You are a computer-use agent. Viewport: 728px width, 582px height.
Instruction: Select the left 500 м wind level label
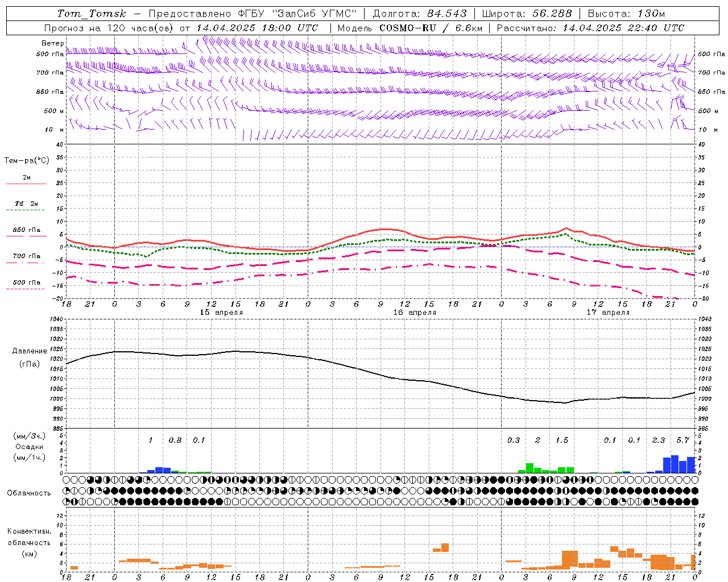54,111
